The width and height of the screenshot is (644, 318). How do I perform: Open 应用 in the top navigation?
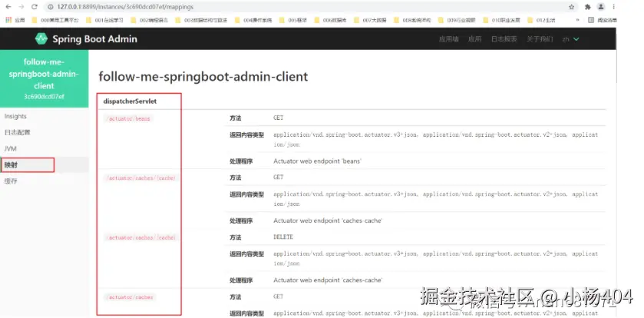(475, 39)
